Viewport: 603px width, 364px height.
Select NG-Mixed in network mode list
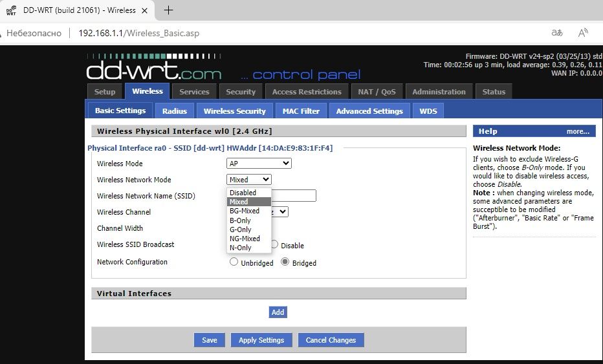[249, 239]
